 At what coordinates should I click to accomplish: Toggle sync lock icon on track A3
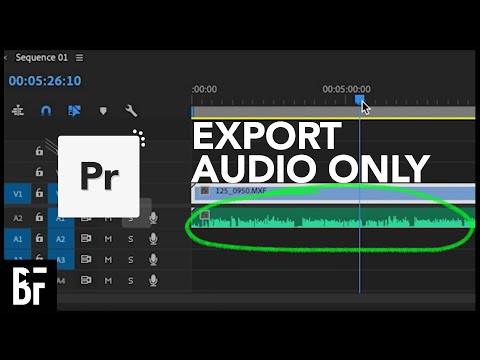[x=86, y=259]
